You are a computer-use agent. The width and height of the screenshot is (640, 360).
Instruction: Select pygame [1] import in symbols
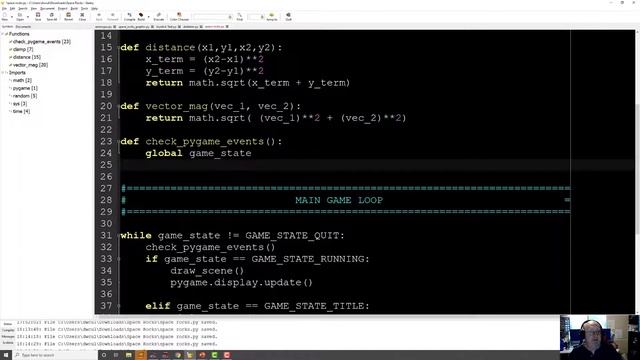tap(25, 88)
